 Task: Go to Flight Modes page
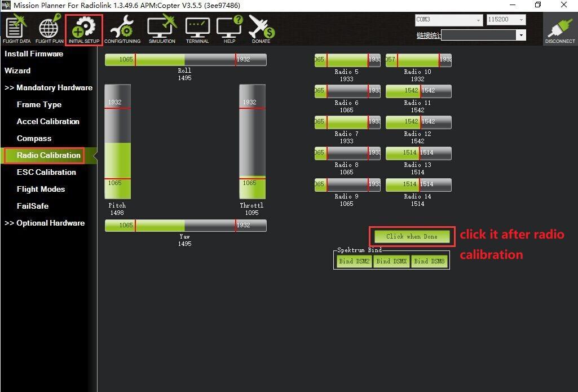pos(41,190)
